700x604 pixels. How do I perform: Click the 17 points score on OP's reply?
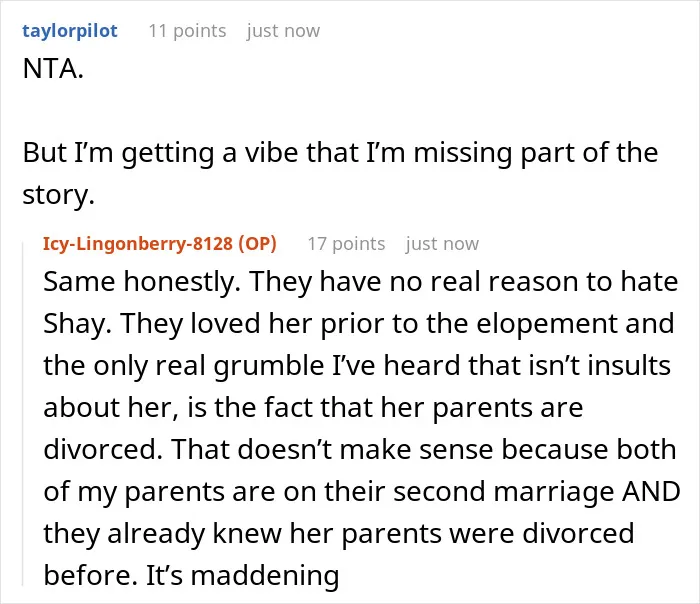(346, 244)
